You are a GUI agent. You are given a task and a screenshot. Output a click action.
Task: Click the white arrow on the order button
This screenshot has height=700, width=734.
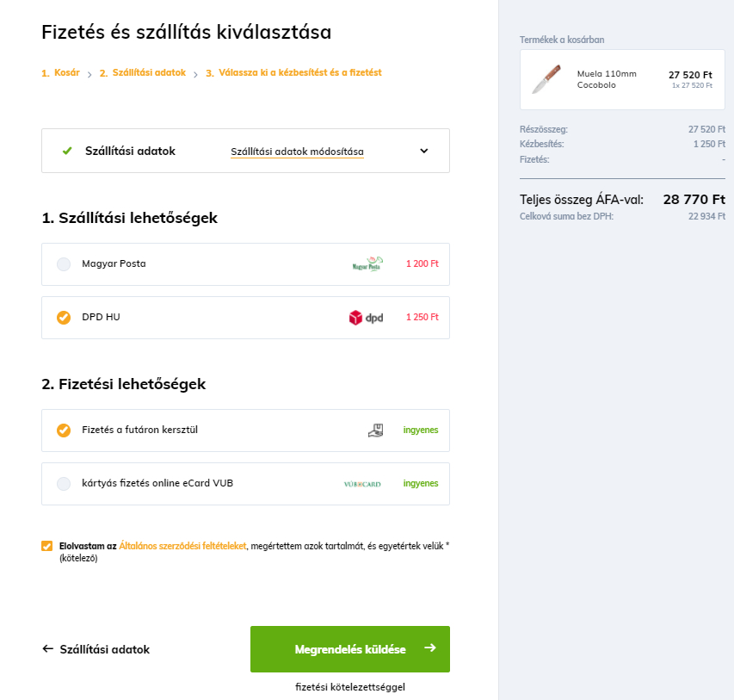pos(430,647)
